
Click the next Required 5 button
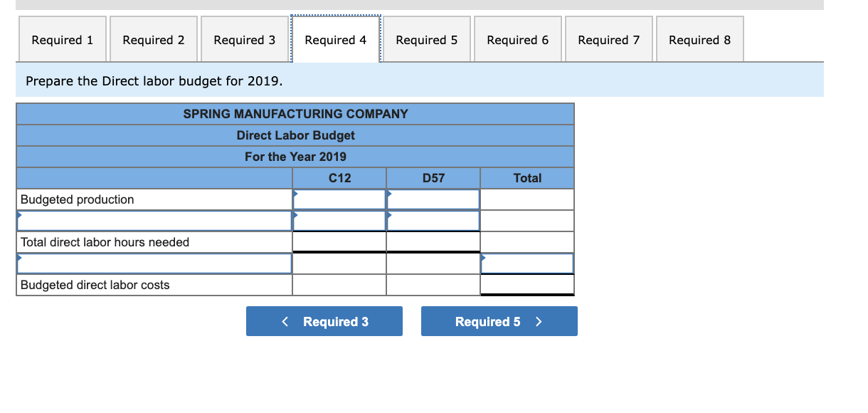[x=499, y=321]
